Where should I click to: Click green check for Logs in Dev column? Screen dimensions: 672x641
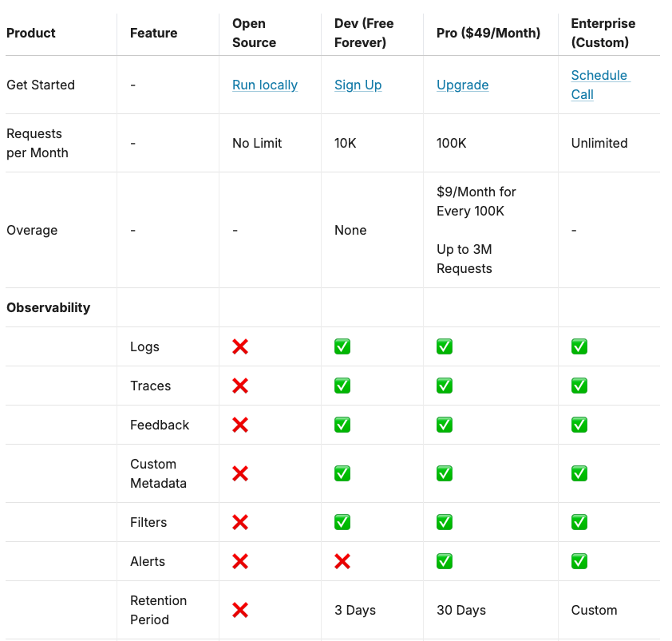click(x=342, y=346)
